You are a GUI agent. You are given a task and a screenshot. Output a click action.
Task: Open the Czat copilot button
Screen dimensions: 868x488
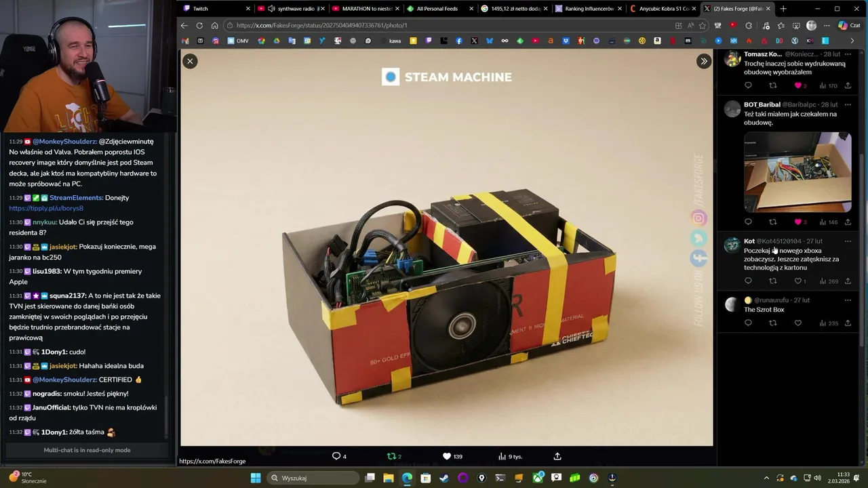click(852, 25)
